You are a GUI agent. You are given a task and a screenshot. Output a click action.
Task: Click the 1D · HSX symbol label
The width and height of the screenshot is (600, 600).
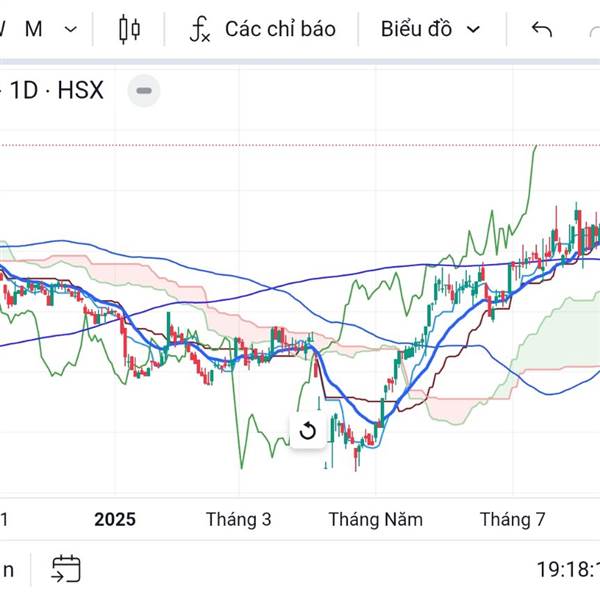click(x=57, y=90)
